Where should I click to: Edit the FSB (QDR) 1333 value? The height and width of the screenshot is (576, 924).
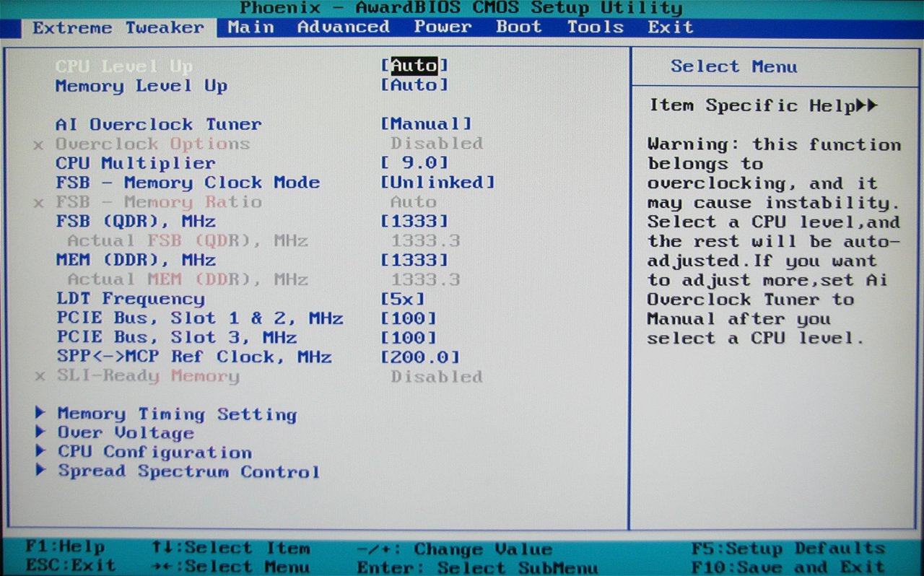click(x=414, y=221)
